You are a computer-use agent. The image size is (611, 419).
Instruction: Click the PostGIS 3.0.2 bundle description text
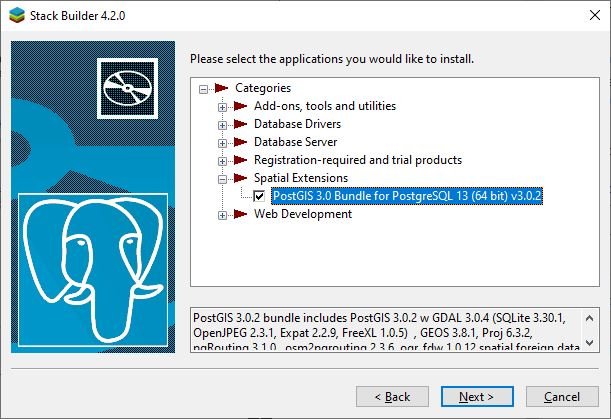click(x=387, y=331)
